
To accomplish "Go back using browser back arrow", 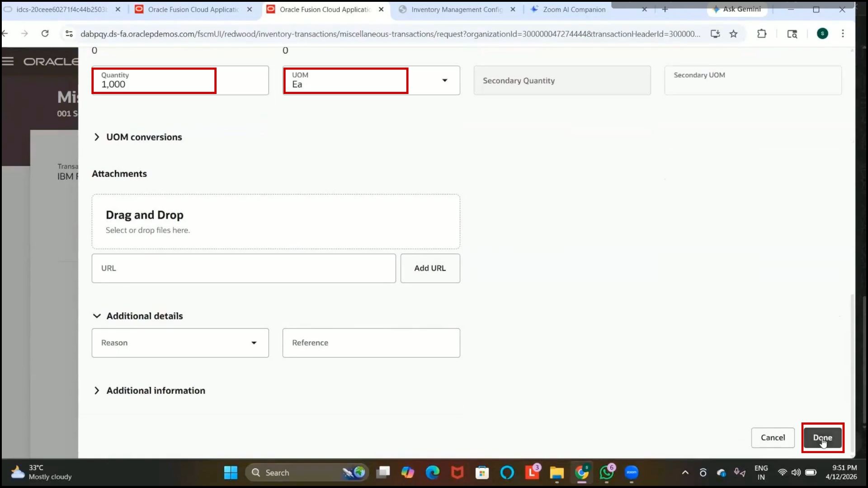I will tap(5, 33).
